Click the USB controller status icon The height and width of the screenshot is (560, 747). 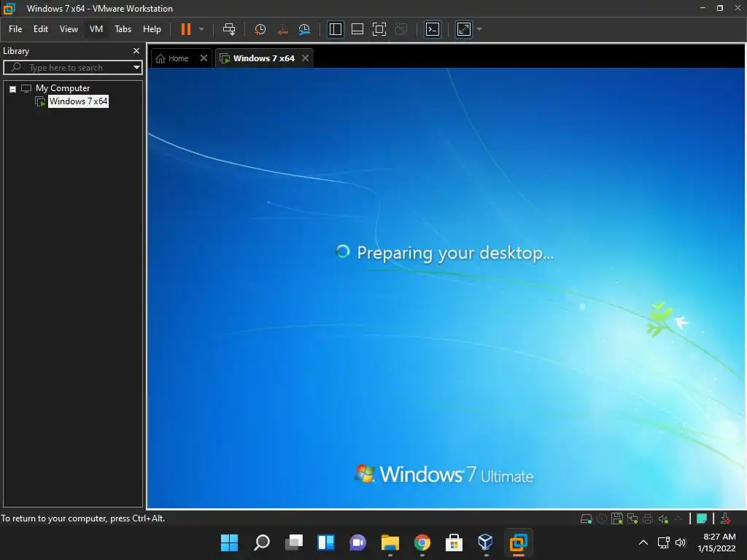click(x=678, y=518)
